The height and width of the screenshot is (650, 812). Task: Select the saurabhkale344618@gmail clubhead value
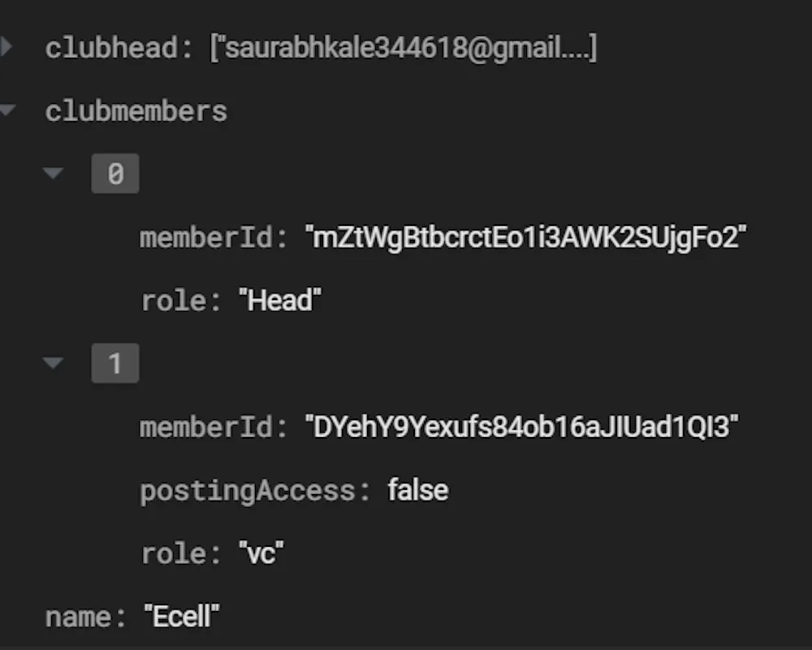404,48
